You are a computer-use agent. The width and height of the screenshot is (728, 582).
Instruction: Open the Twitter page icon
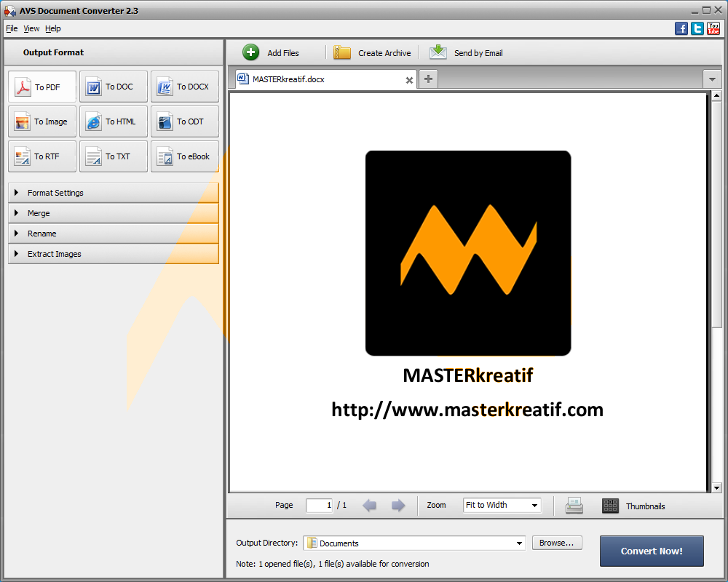[697, 28]
